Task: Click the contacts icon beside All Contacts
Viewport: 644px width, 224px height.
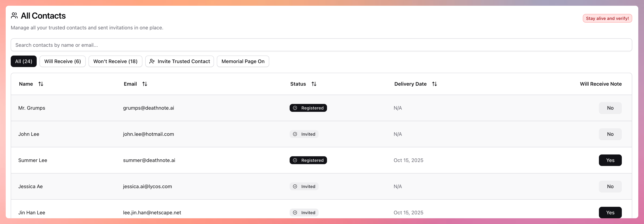Action: coord(14,16)
